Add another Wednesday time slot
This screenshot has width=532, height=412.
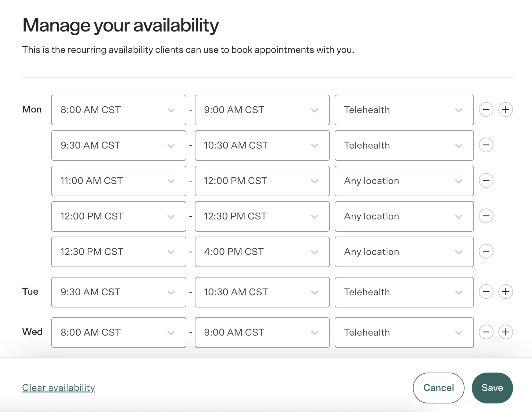tap(505, 332)
